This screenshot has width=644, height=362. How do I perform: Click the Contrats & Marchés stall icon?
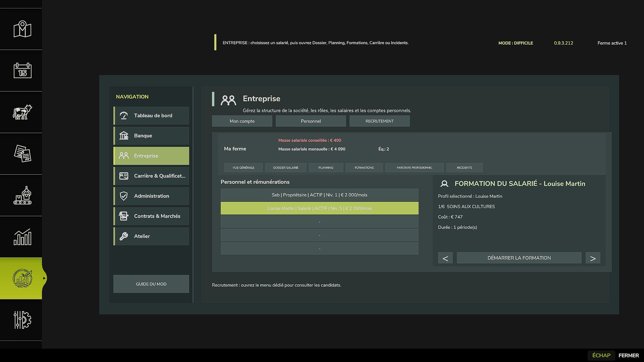pyautogui.click(x=124, y=216)
